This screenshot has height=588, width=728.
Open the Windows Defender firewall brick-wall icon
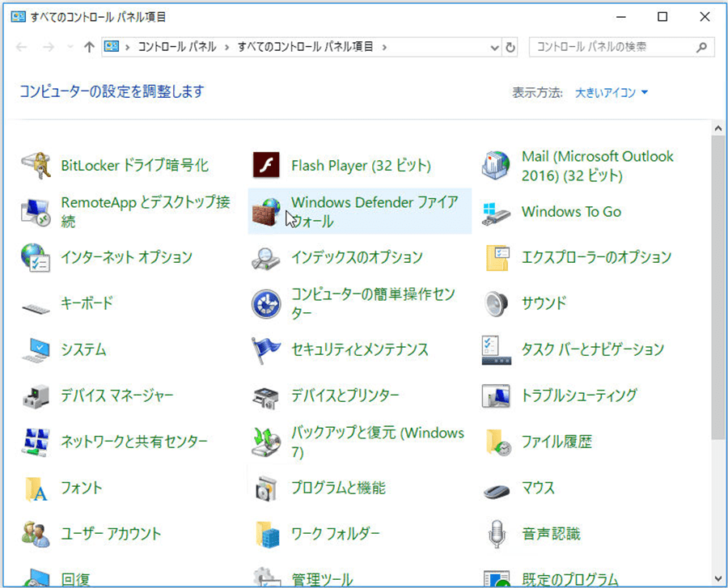pos(266,212)
